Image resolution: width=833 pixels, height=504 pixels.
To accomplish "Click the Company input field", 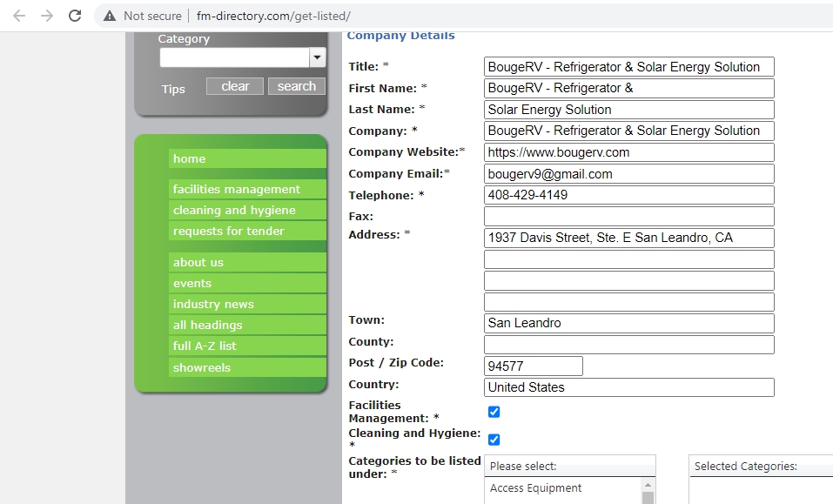I will click(x=629, y=131).
